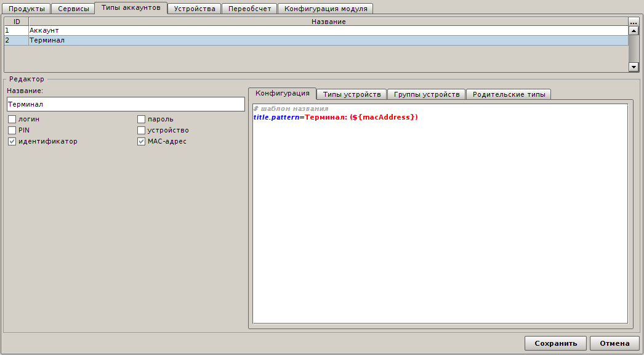The height and width of the screenshot is (355, 644).
Task: Toggle the PIN checkbox
Action: coord(12,130)
